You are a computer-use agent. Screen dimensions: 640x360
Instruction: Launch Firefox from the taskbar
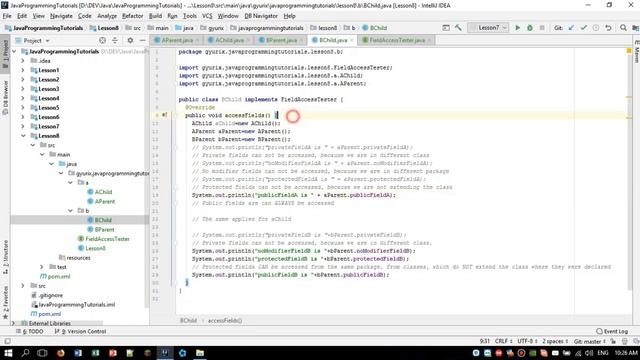point(60,353)
